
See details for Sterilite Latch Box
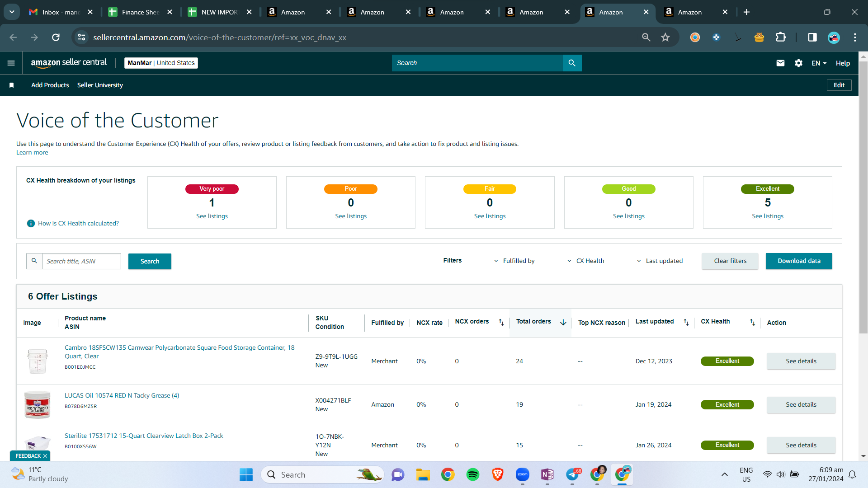[x=801, y=445]
